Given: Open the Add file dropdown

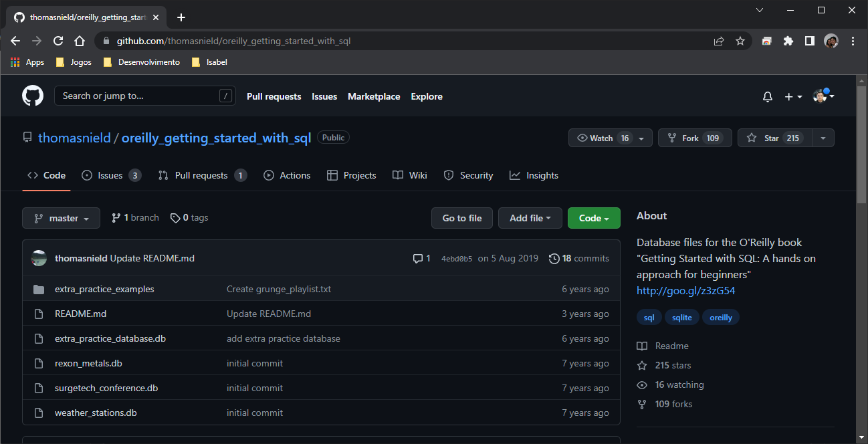Looking at the screenshot, I should point(530,218).
